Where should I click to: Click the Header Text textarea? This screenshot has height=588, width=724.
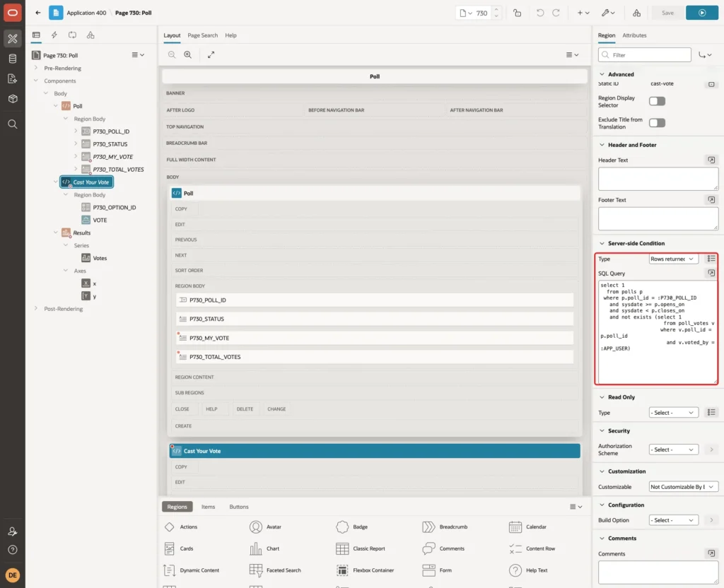click(658, 179)
